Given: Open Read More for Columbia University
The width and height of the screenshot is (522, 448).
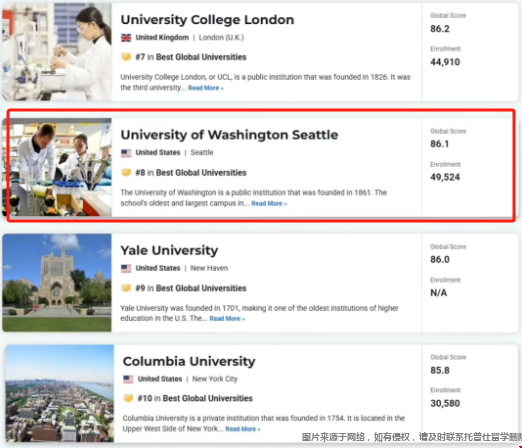Looking at the screenshot, I should (x=243, y=429).
